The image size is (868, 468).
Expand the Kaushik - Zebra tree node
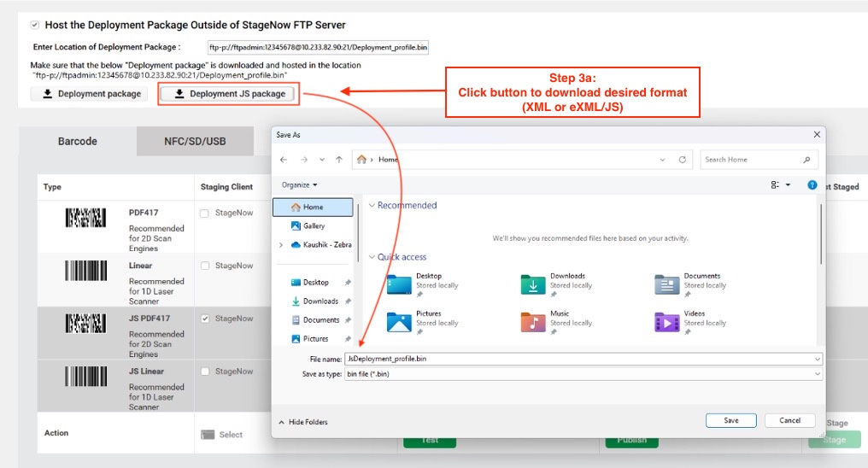281,244
